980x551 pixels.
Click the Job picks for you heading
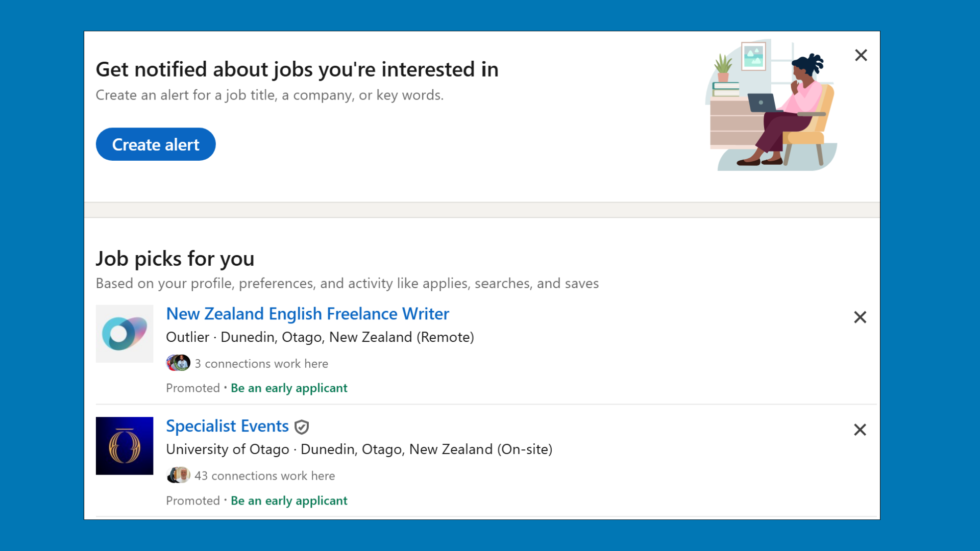click(x=175, y=259)
